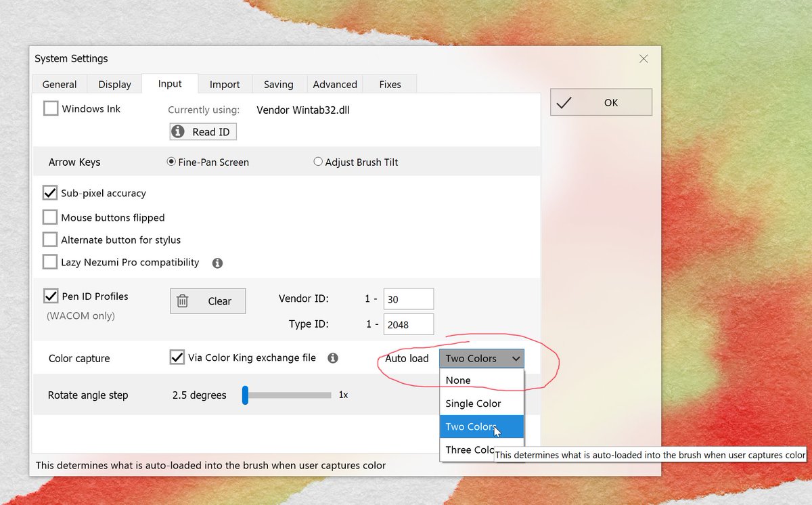The image size is (812, 505).
Task: Select the Fine-Pan Screen radio option
Action: tap(171, 162)
